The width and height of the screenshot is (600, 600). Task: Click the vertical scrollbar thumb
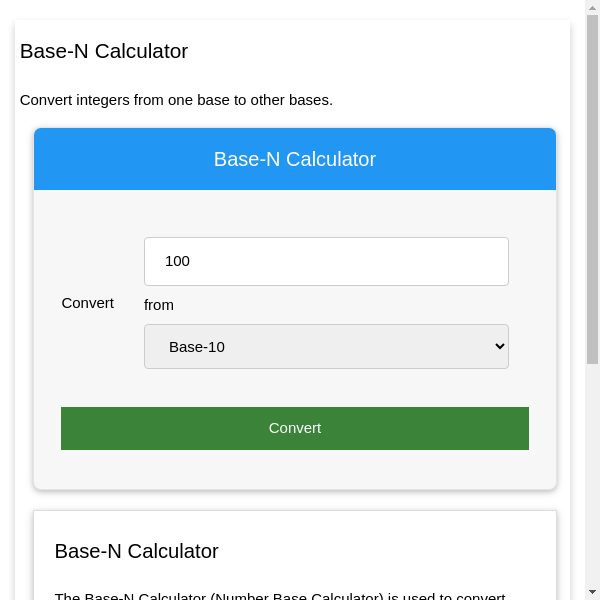coord(592,190)
